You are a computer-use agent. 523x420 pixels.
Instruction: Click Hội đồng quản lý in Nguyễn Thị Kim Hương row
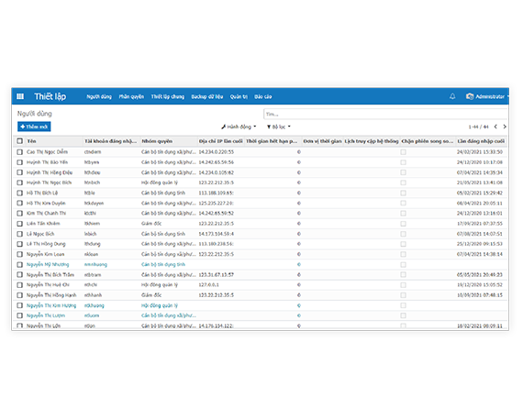pos(160,305)
